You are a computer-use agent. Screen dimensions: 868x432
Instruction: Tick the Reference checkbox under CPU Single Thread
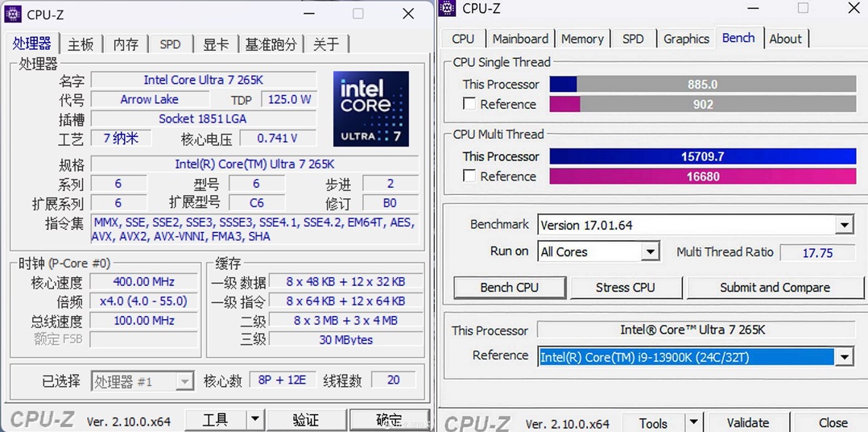[x=469, y=104]
